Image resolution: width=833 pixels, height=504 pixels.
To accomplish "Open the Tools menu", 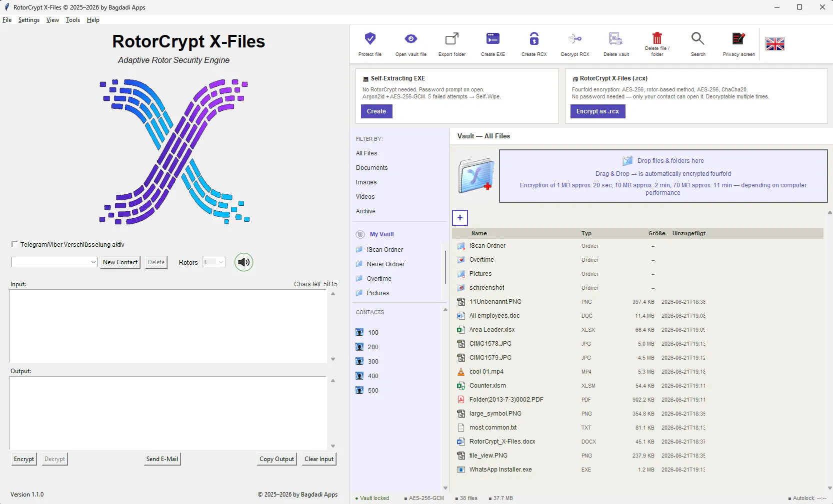I will coord(73,20).
